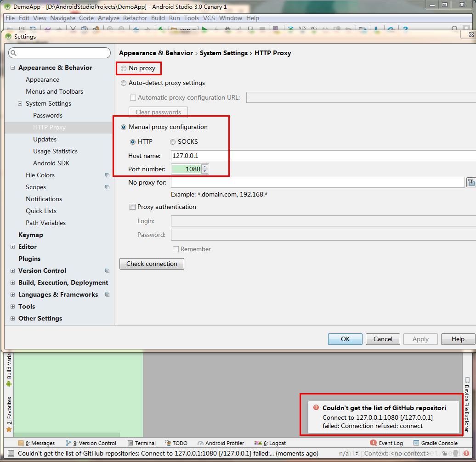This screenshot has height=462, width=476.
Task: Expand Build, Execution, Deployment node
Action: 12,282
